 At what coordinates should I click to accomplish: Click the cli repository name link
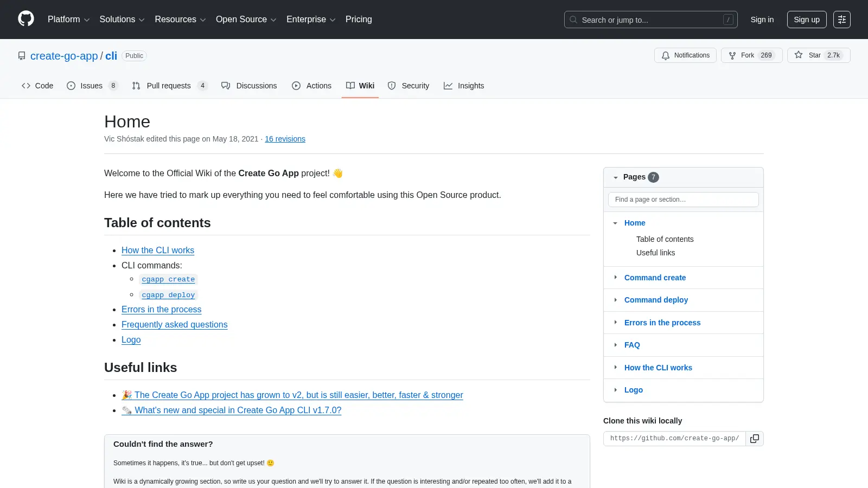[x=111, y=56]
